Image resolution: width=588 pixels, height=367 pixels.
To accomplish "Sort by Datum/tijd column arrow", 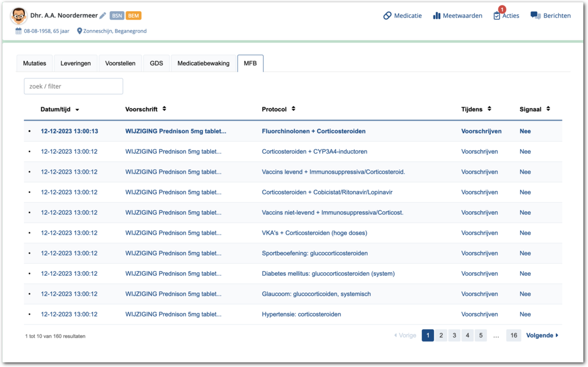I will [x=77, y=110].
